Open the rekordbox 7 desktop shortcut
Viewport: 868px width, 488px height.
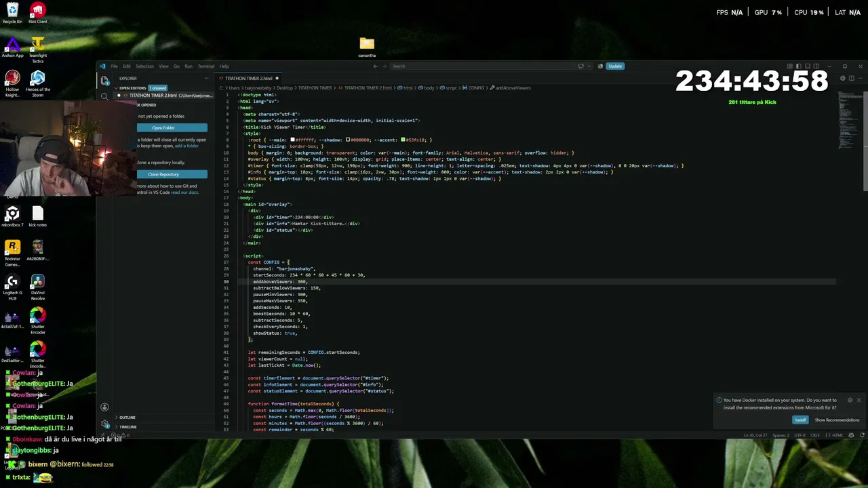click(x=12, y=217)
